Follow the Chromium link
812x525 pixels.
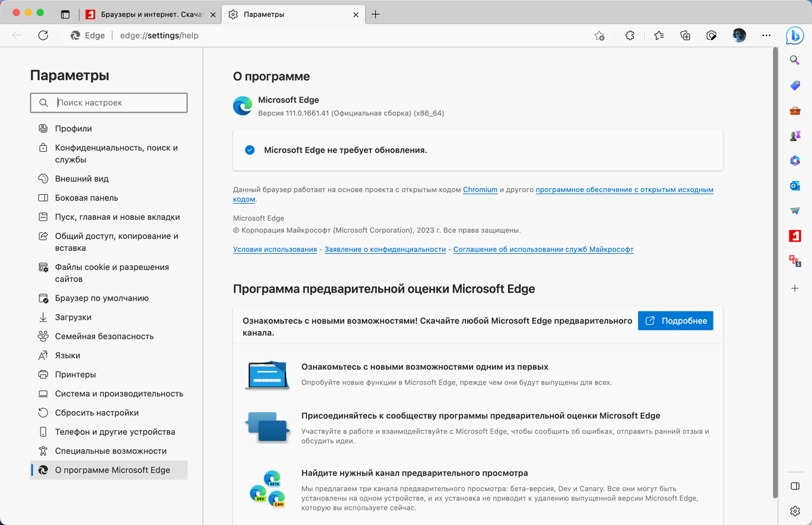tap(480, 189)
